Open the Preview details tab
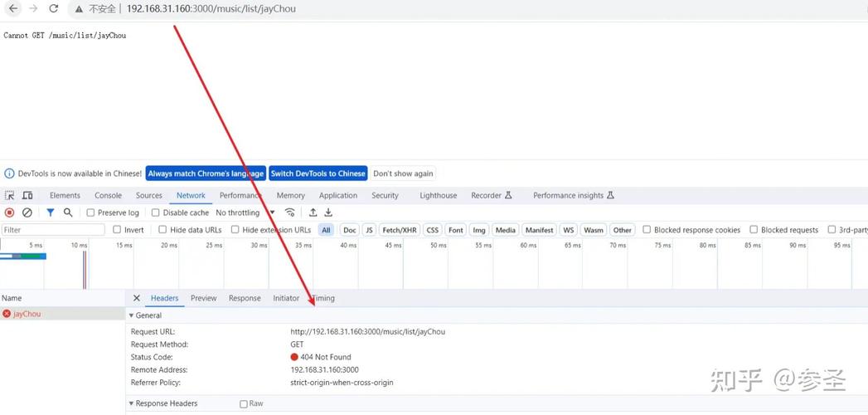Screen dimensions: 868x415 coord(204,298)
